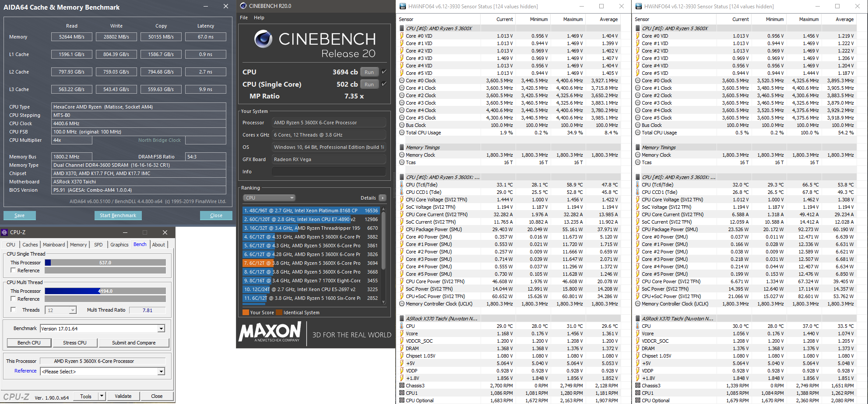This screenshot has height=404, width=868.
Task: Click the Single Thread This Processor bar showing 537.0
Action: click(x=105, y=263)
